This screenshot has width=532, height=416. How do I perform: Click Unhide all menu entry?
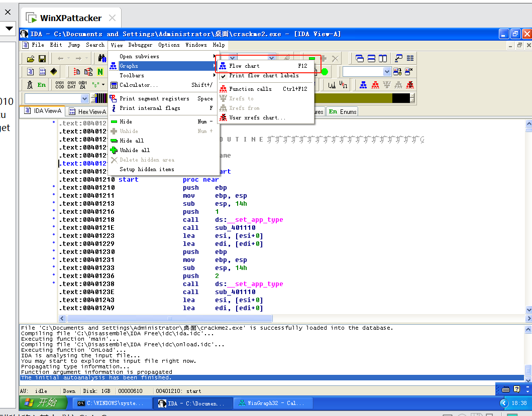pyautogui.click(x=164, y=150)
